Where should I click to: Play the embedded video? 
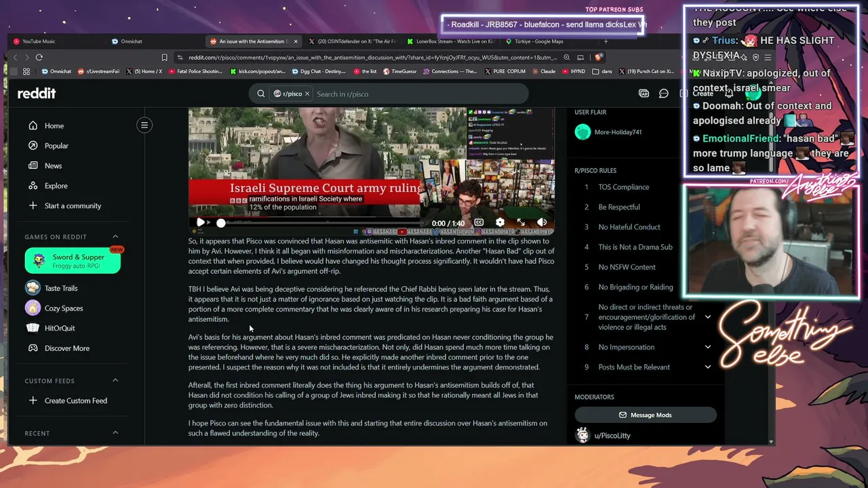[x=201, y=222]
